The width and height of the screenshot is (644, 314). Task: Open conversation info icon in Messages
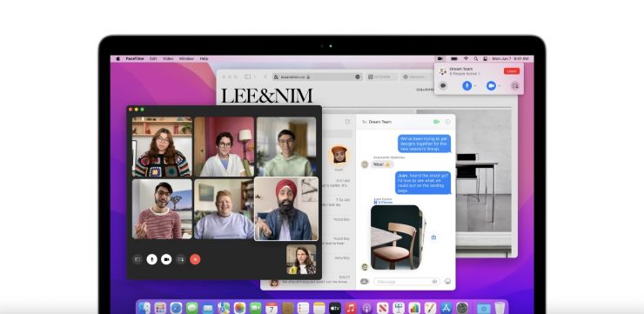click(447, 122)
